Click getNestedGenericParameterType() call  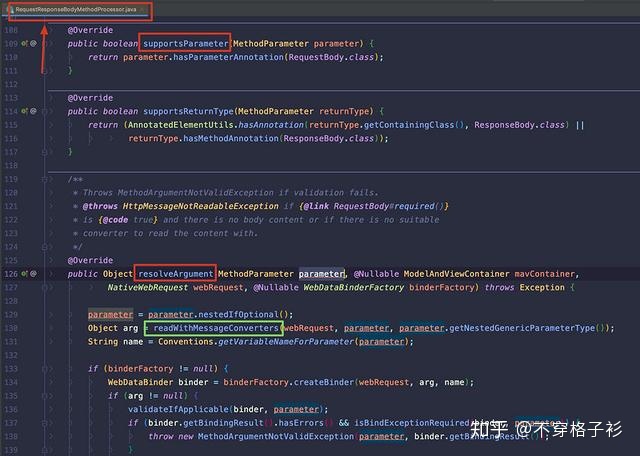pos(526,328)
